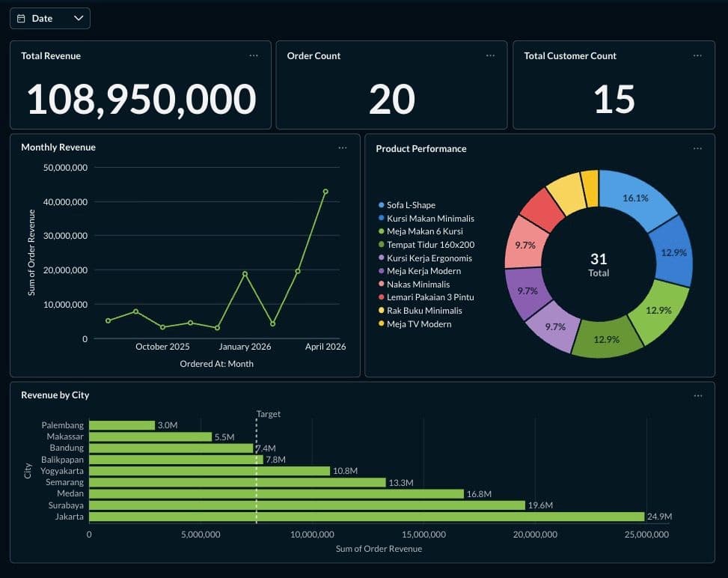Select the dark purple 9.7% donut slice
The height and width of the screenshot is (578, 728).
coord(527,291)
